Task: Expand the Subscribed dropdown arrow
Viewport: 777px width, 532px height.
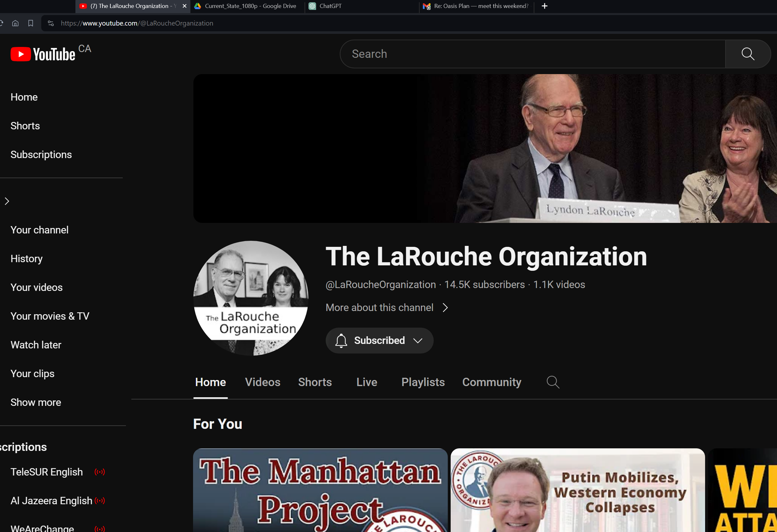Action: [x=418, y=341]
